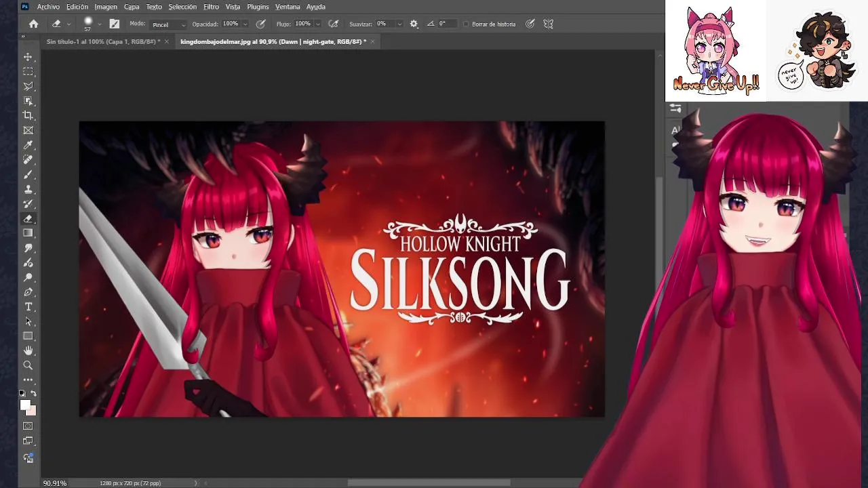Expand the Suavizar slider dropdown
868x488 pixels.
pyautogui.click(x=399, y=24)
